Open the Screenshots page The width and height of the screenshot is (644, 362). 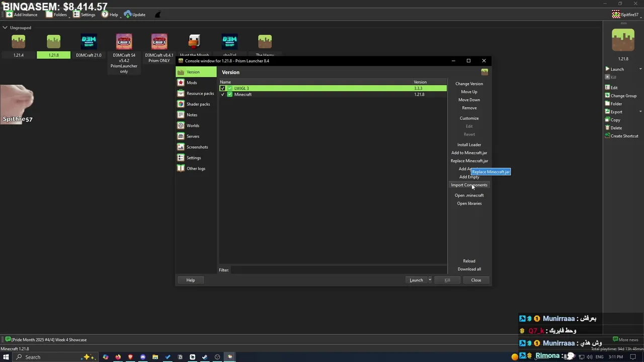coord(196,147)
